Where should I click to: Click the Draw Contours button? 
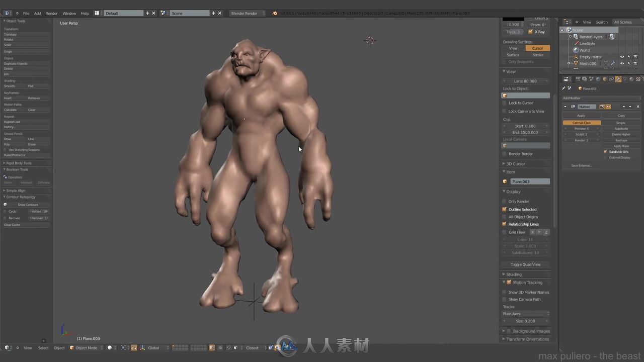pyautogui.click(x=28, y=205)
